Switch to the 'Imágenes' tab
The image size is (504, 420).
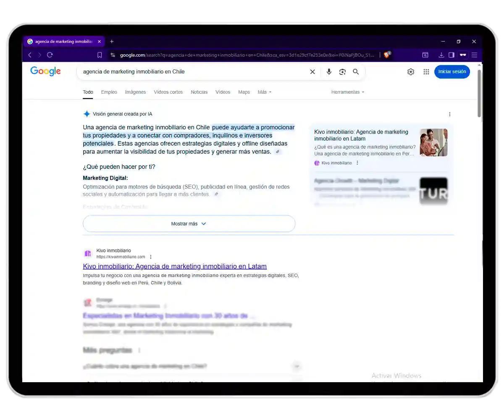[x=135, y=92]
